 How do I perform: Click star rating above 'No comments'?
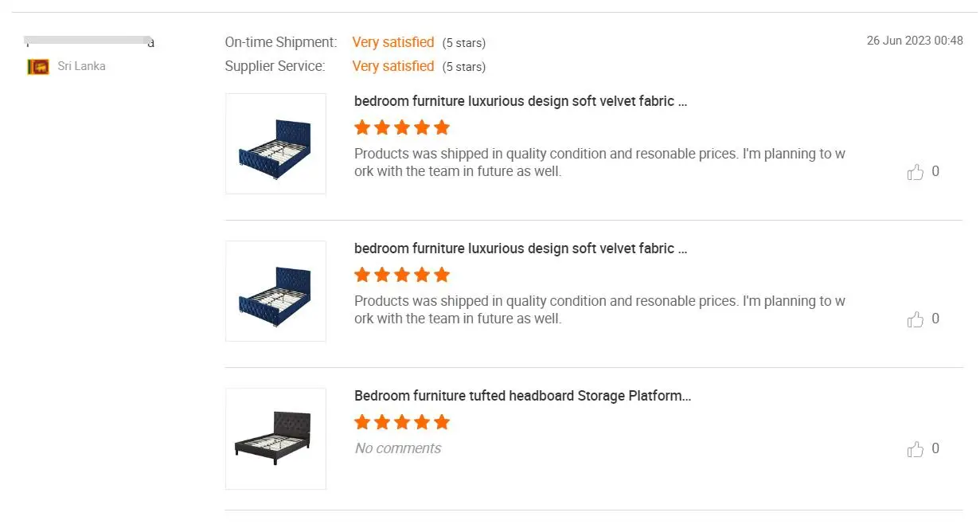pos(402,422)
